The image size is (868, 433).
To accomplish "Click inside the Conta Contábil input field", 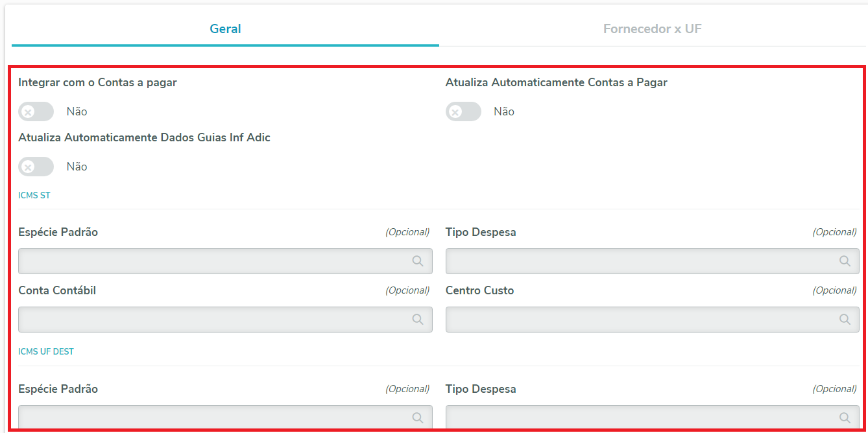I will [214, 320].
